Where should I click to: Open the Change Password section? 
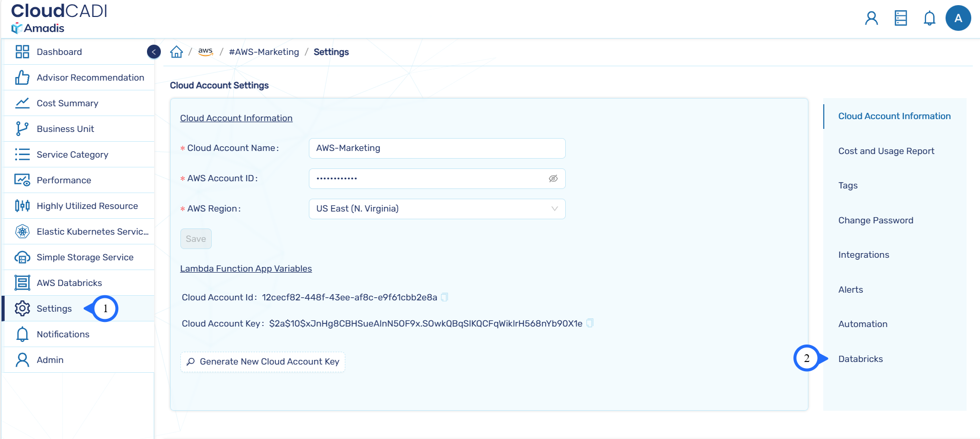tap(876, 220)
